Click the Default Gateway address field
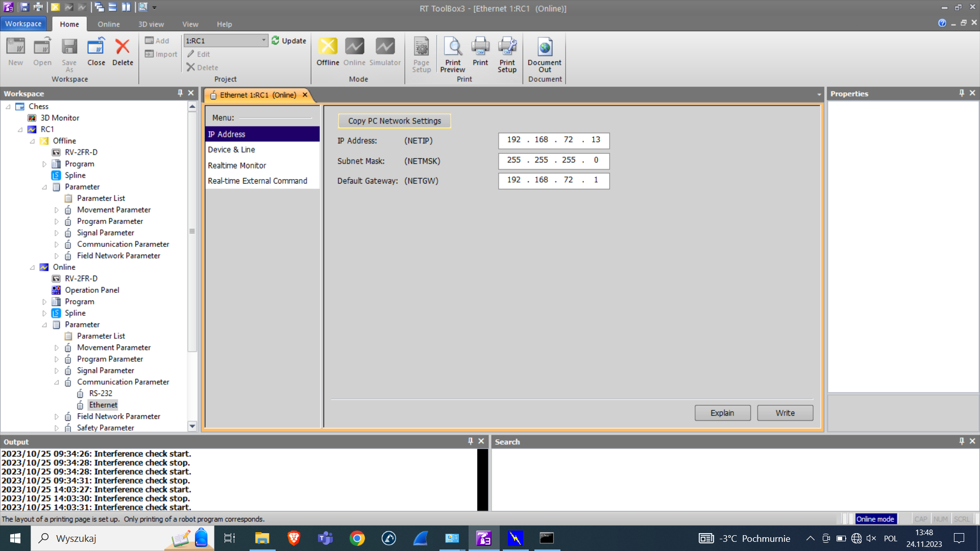 point(554,180)
